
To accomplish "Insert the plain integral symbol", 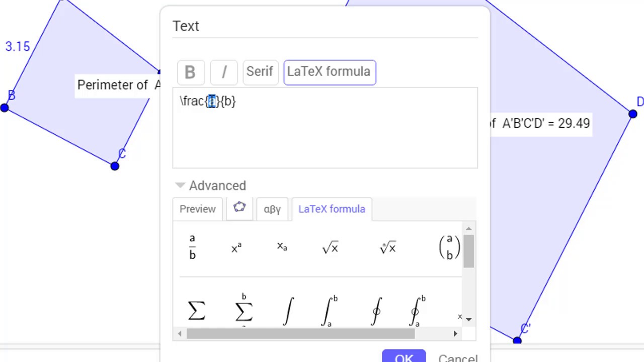I will click(x=288, y=311).
